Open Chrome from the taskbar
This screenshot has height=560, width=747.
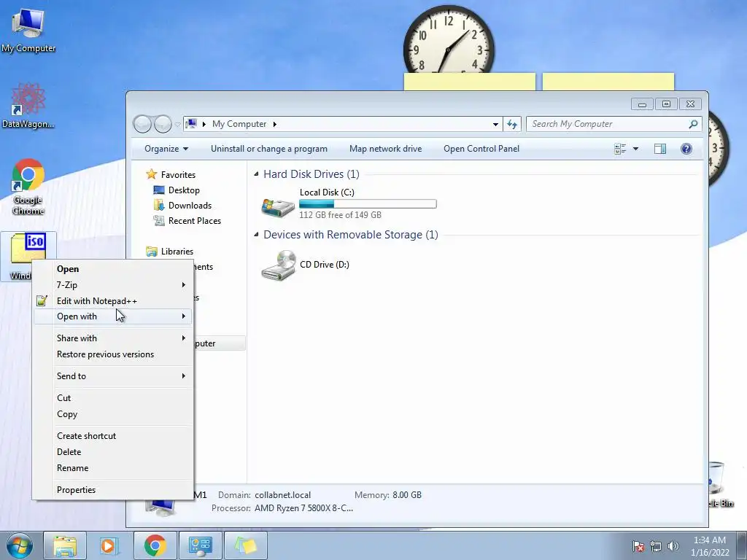click(155, 545)
